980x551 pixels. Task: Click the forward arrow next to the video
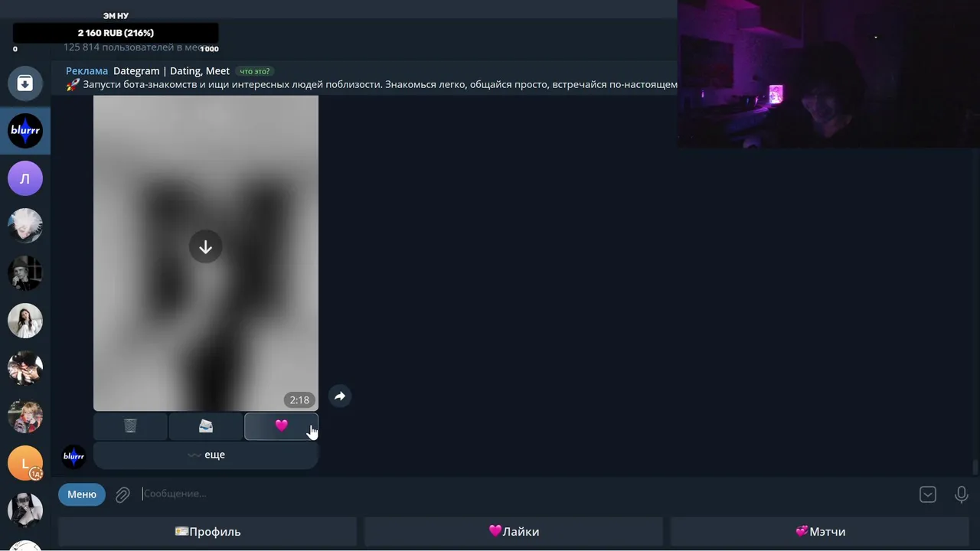[x=340, y=396]
